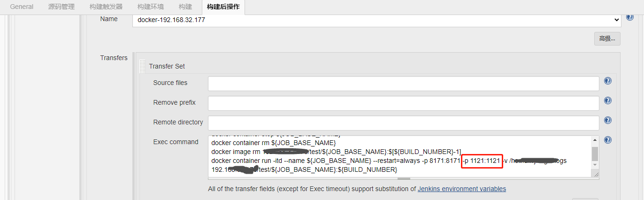Switch to the General tab
This screenshot has width=644, height=200.
(22, 7)
